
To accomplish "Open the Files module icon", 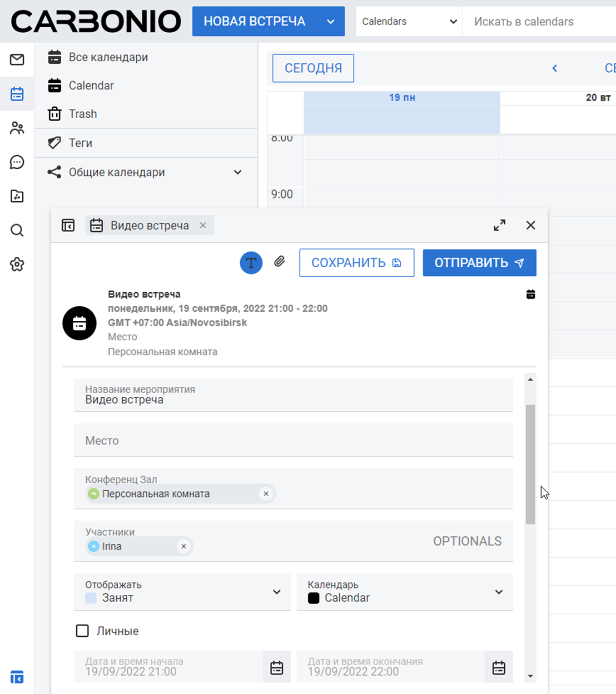I will (x=17, y=196).
